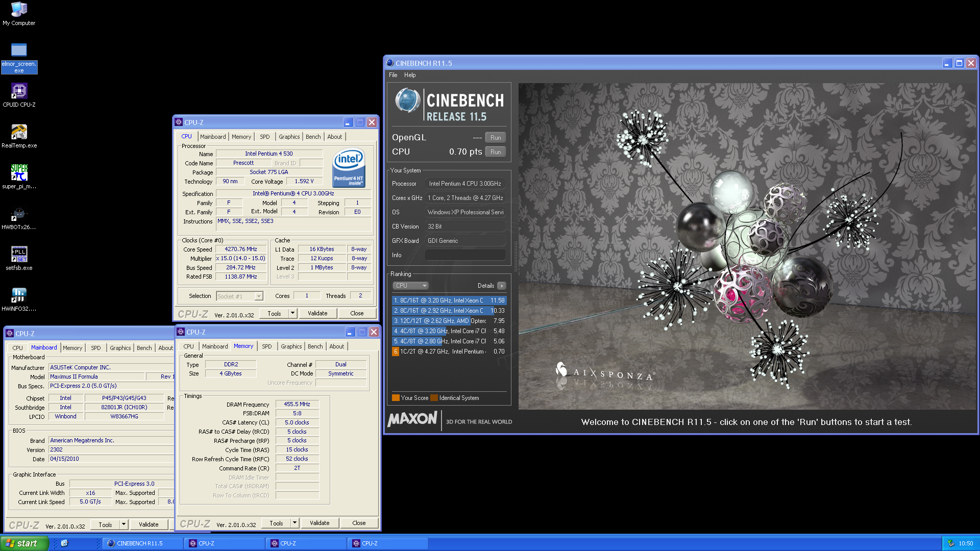Click the quick launch browser icon
Screen dimensions: 980x551
click(64, 543)
